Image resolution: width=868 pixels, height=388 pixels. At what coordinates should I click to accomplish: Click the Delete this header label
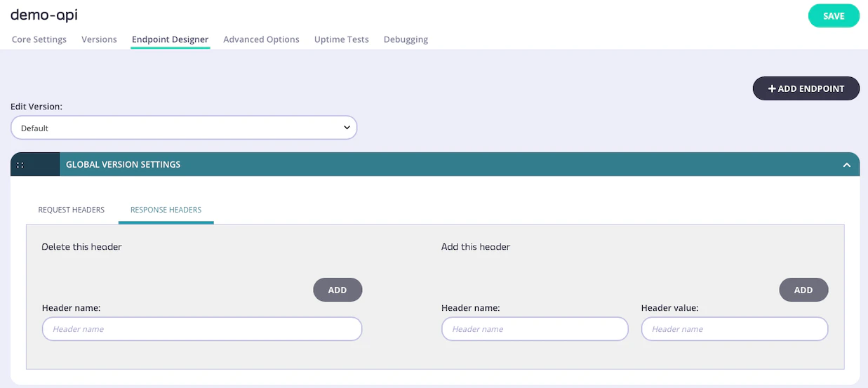(81, 247)
